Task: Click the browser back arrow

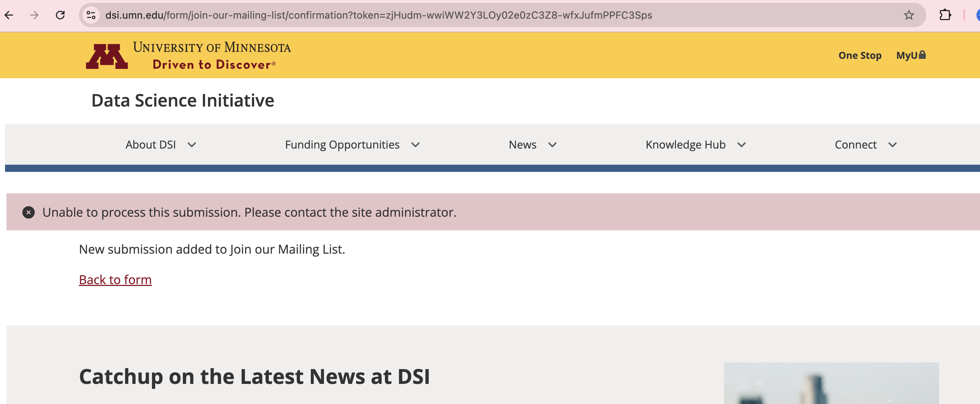Action: [9, 15]
